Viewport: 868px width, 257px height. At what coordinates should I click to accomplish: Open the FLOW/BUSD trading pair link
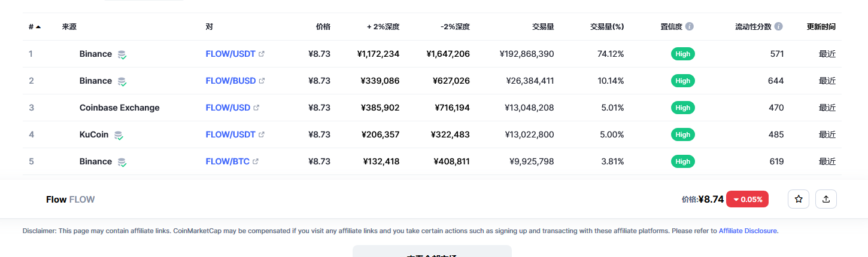coord(230,81)
